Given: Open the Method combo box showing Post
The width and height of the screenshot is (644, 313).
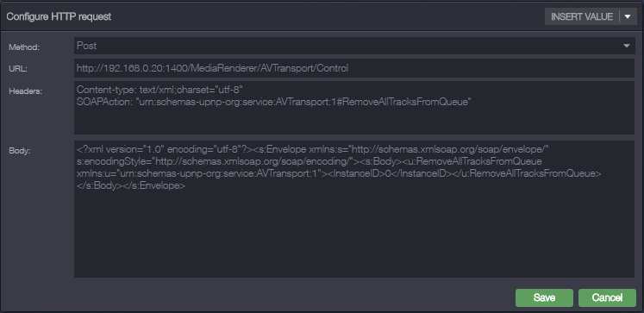Looking at the screenshot, I should click(x=354, y=46).
